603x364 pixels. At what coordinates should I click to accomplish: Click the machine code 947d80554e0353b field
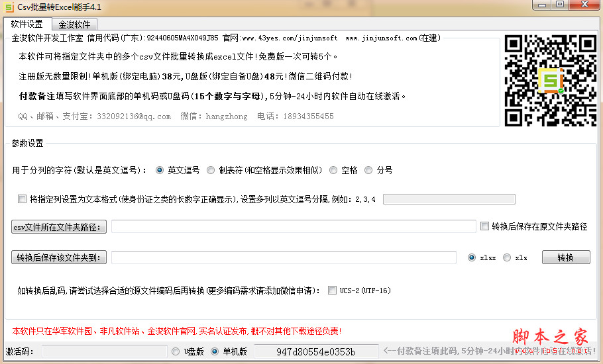tap(316, 351)
